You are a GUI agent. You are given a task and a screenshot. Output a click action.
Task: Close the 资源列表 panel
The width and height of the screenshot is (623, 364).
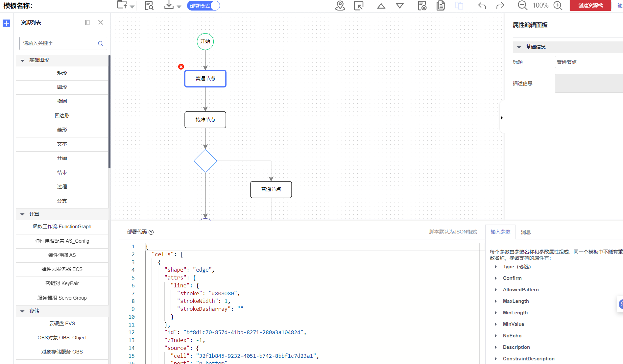[x=101, y=22]
